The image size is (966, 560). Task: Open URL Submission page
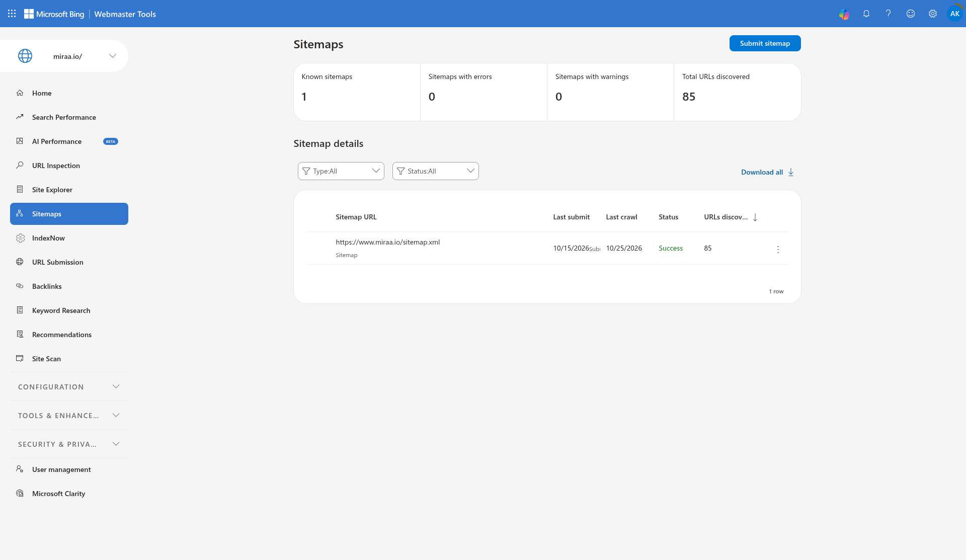point(69,262)
